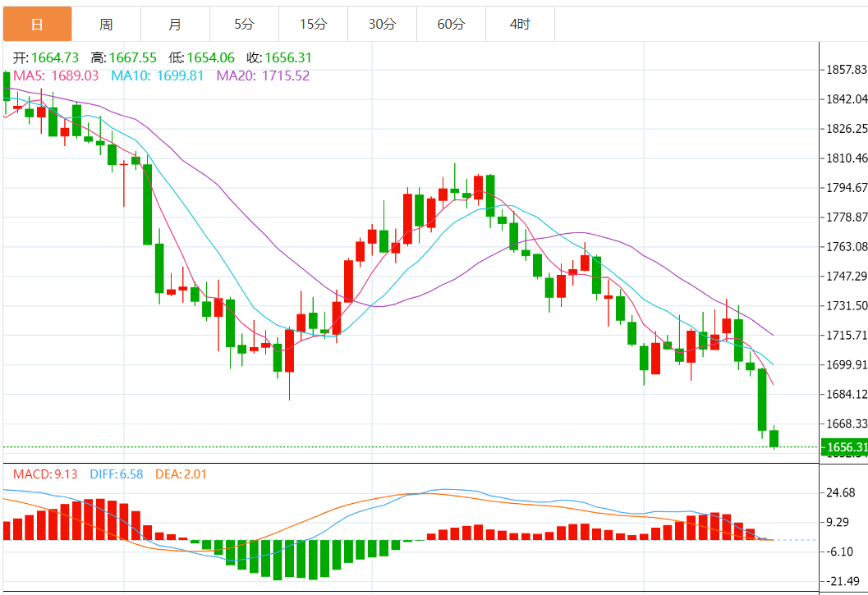868x595 pixels.
Task: Switch to the 月 monthly tab
Action: (175, 24)
